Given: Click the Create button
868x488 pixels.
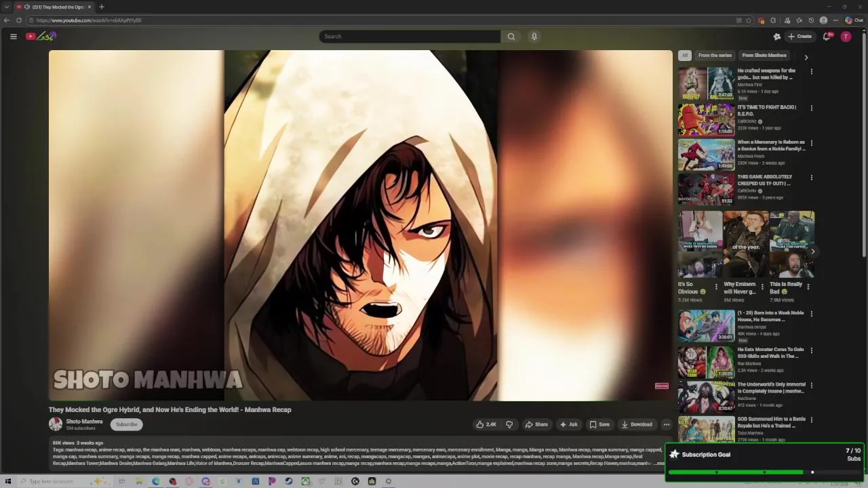Looking at the screenshot, I should pos(800,37).
